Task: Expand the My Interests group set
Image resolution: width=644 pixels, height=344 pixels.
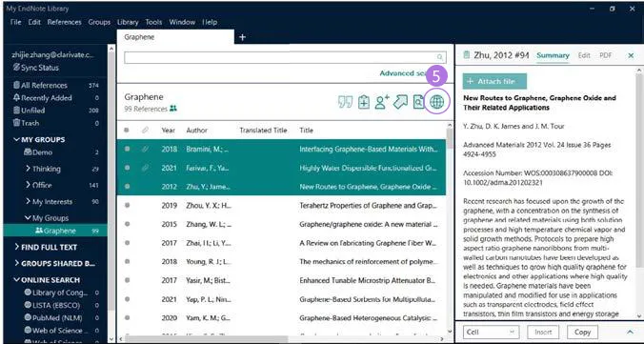Action: click(x=28, y=201)
